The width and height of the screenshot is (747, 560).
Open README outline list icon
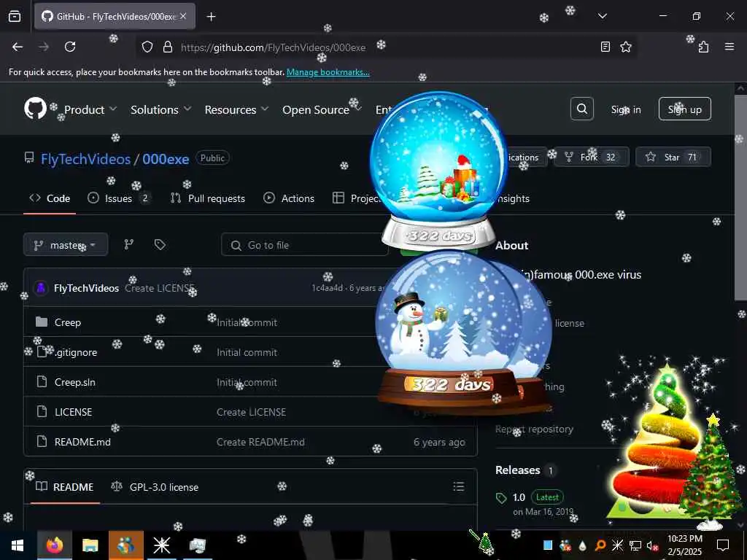point(458,486)
